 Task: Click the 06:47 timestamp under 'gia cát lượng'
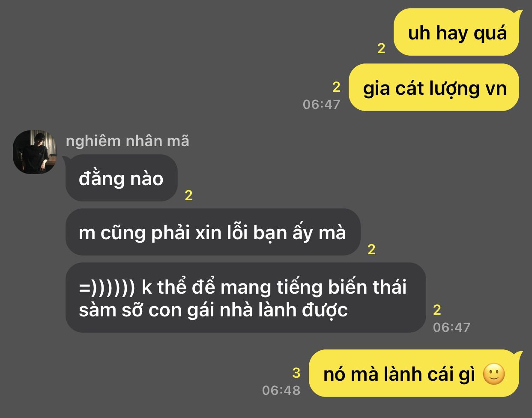(321, 104)
